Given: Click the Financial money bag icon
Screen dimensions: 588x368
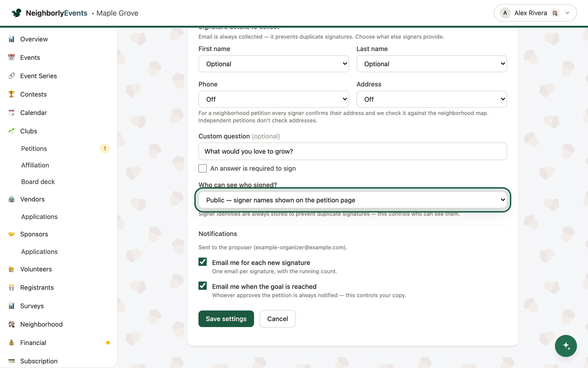Looking at the screenshot, I should (11, 343).
